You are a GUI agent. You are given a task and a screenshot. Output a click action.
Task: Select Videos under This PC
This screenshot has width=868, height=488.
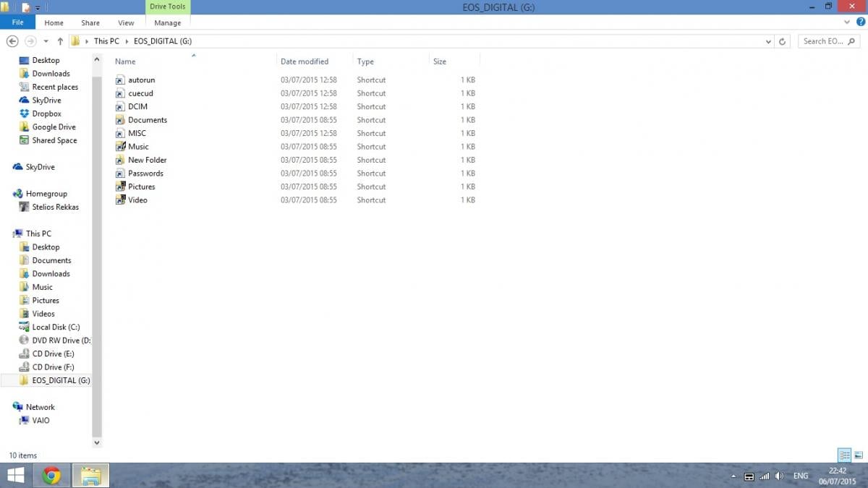37,314
